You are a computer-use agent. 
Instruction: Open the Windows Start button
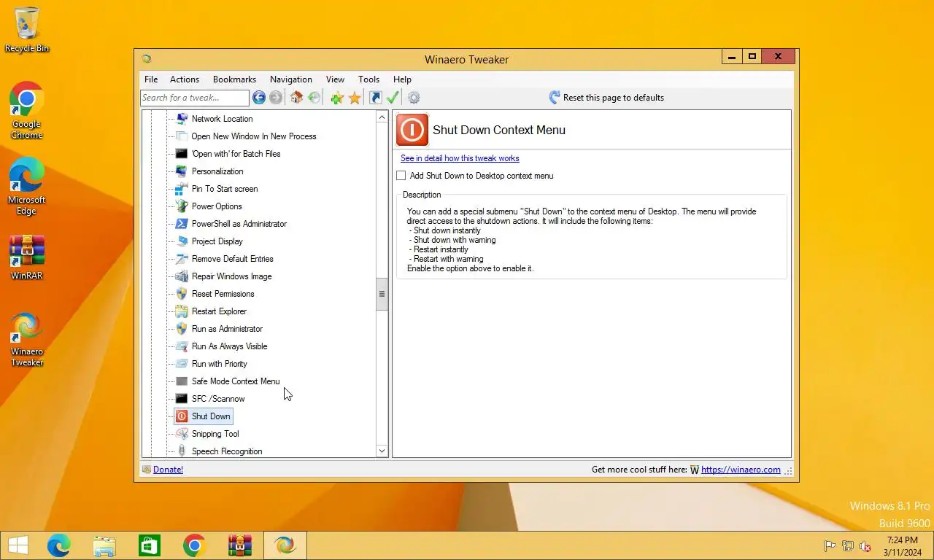(x=18, y=545)
